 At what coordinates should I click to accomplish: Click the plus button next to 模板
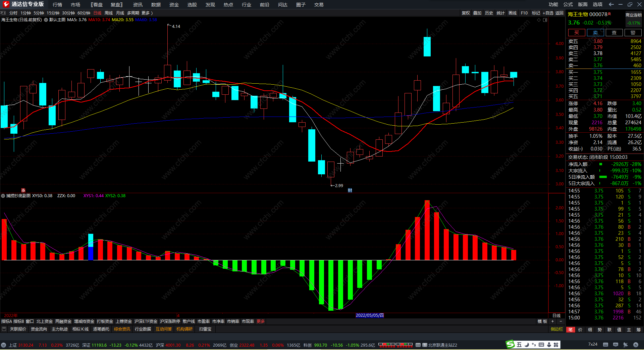coord(552,321)
